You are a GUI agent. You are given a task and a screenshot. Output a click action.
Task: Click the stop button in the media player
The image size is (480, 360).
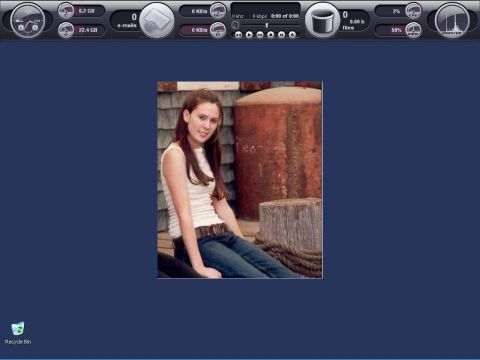tap(271, 34)
